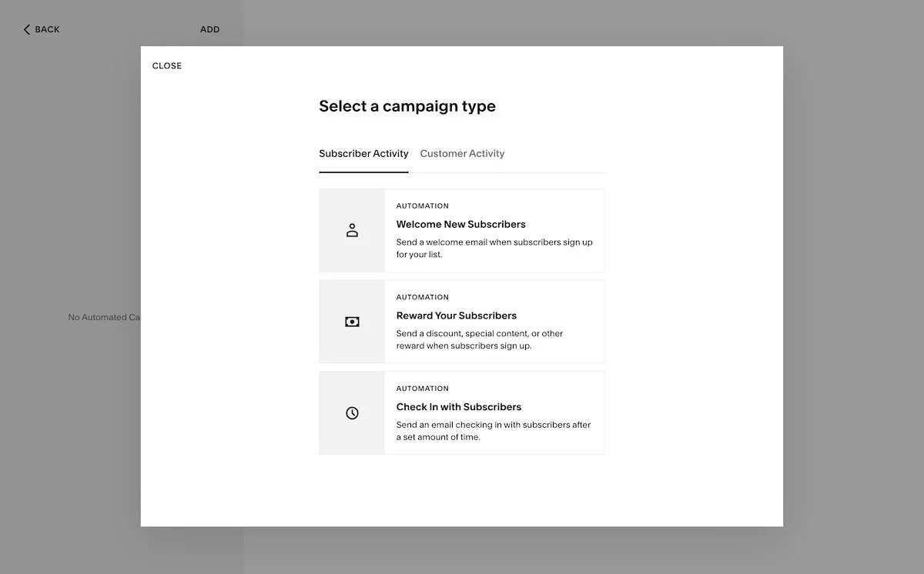
Task: Click the back chevron arrow next to BACK
Action: pyautogui.click(x=25, y=28)
